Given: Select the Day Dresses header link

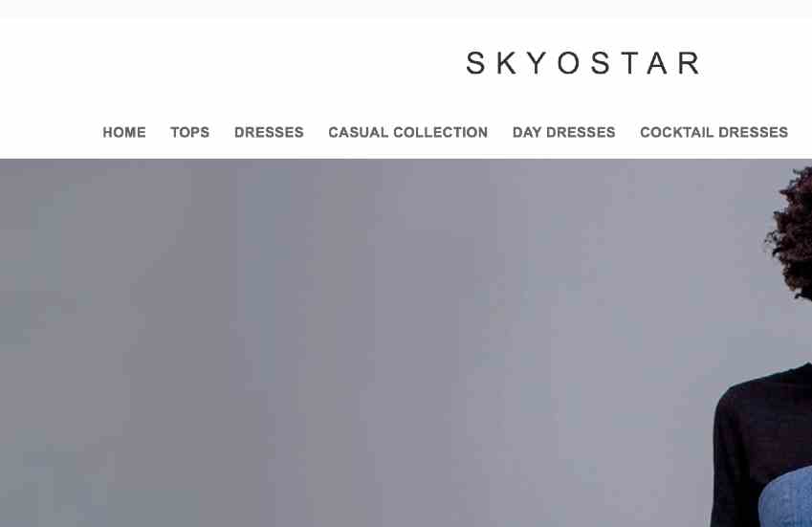Looking at the screenshot, I should pos(564,133).
